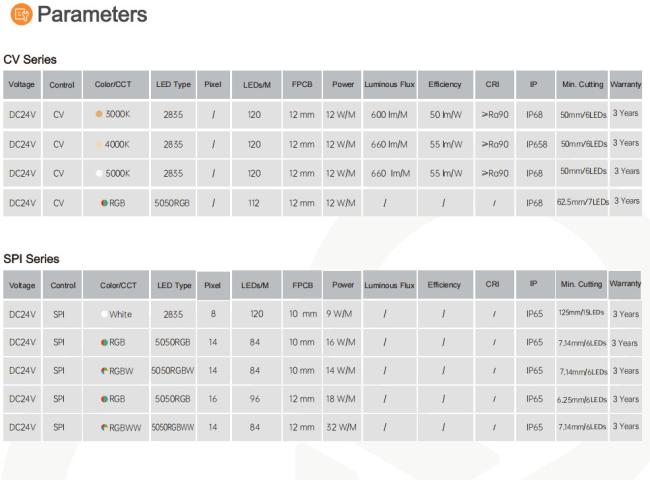Click the 5050RGBWW LED type cell

pyautogui.click(x=173, y=427)
